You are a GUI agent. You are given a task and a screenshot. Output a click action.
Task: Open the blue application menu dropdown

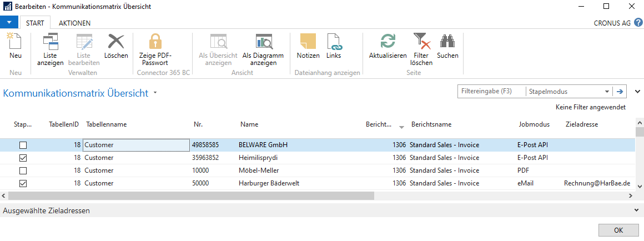[x=9, y=22]
